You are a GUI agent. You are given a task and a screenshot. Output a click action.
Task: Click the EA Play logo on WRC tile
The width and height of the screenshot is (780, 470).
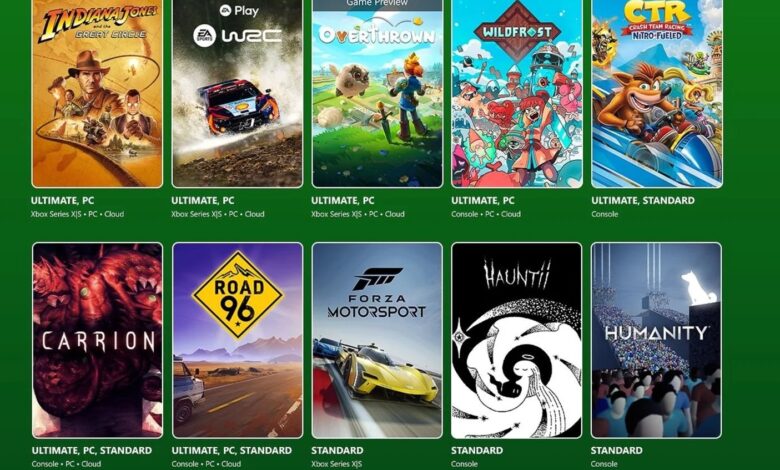[x=239, y=10]
